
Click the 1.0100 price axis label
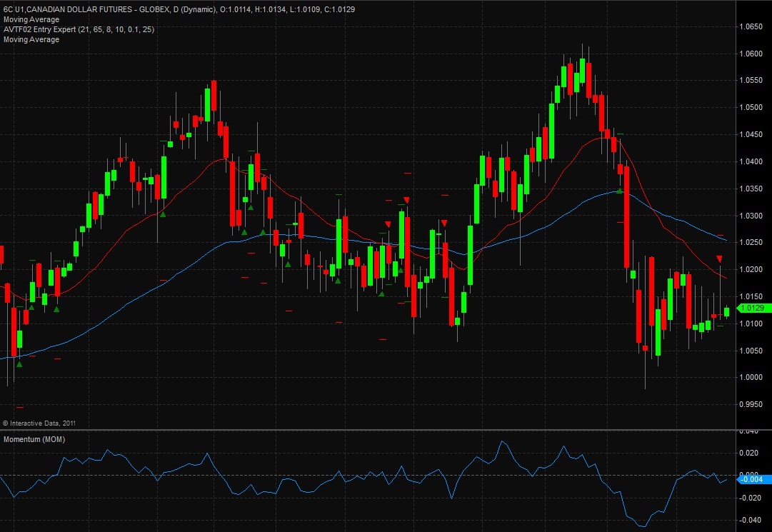[751, 323]
